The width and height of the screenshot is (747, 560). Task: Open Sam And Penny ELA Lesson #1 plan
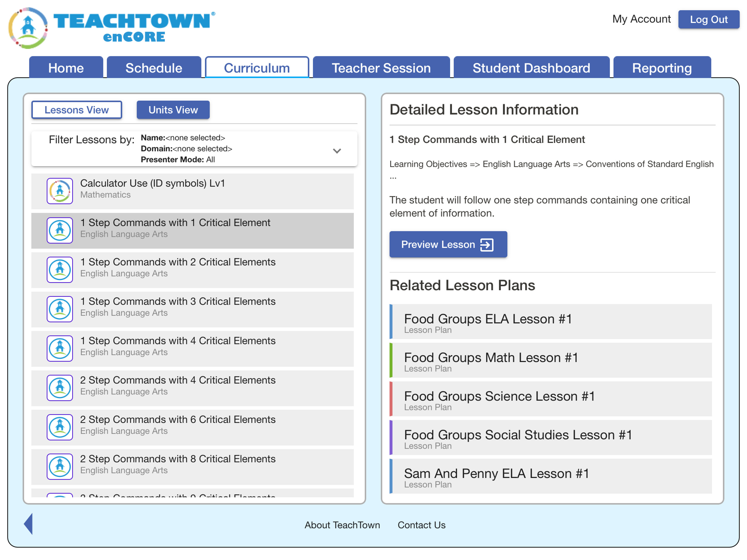[551, 476]
